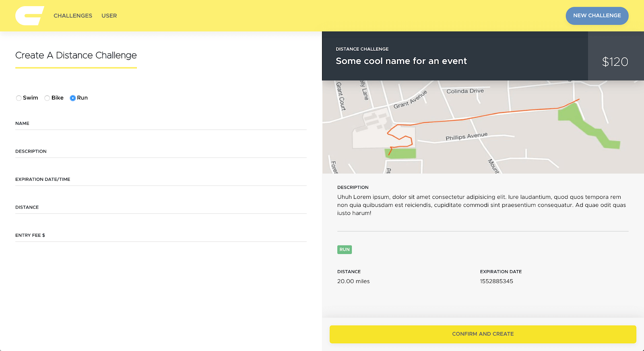
Task: Click the Lorem ipsum description paragraph
Action: 482,205
